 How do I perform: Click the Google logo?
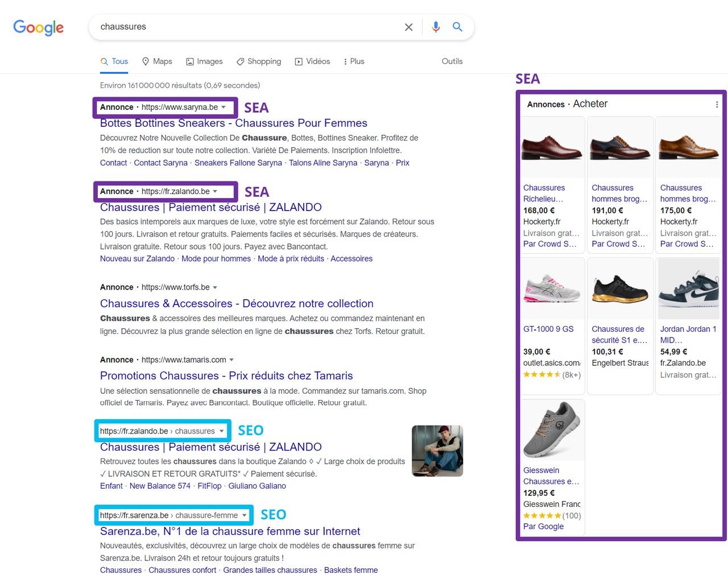[38, 27]
